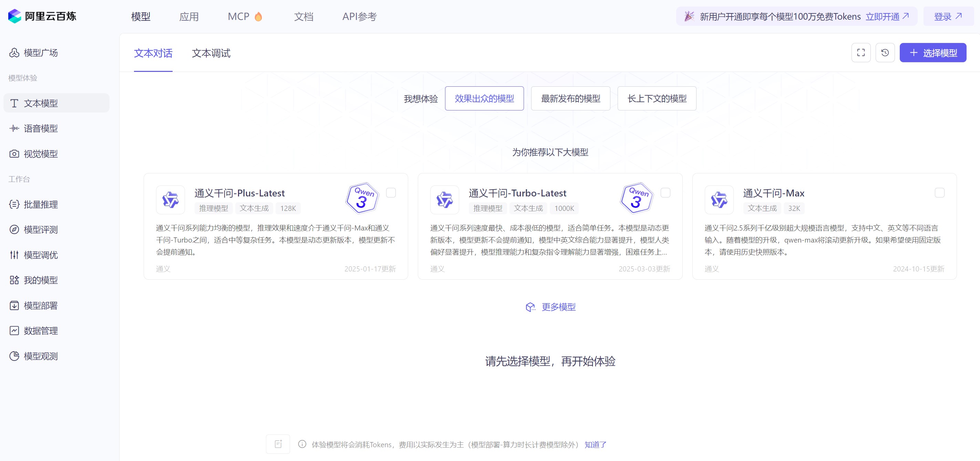This screenshot has height=461, width=980.
Task: Enter fullscreen mode via the expand icon
Action: [x=861, y=52]
